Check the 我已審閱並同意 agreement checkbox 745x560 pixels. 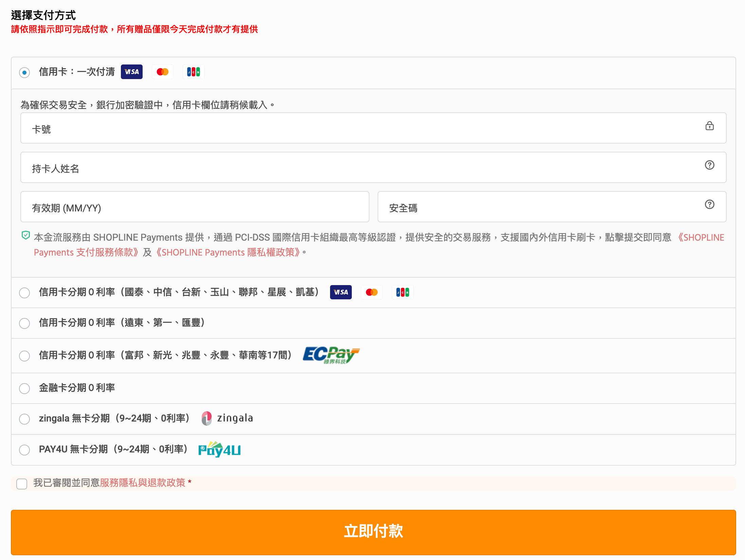click(22, 484)
